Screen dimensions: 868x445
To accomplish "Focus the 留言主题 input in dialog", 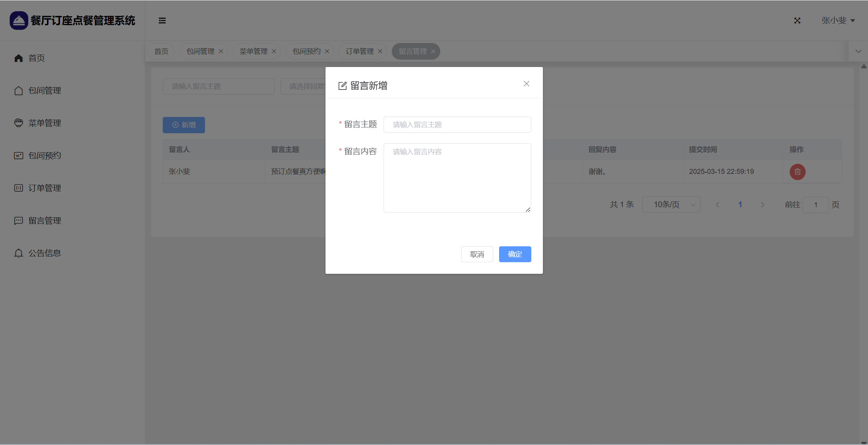I will coord(457,125).
